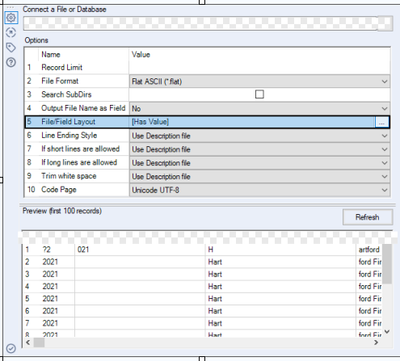Click the preview scroll down arrow
Viewport: 400px width, 361px height.
click(x=387, y=332)
